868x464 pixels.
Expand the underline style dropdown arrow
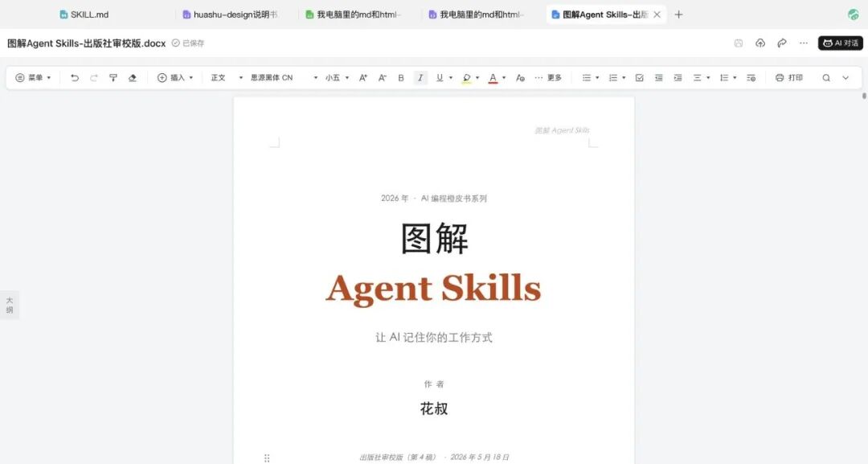(x=451, y=78)
